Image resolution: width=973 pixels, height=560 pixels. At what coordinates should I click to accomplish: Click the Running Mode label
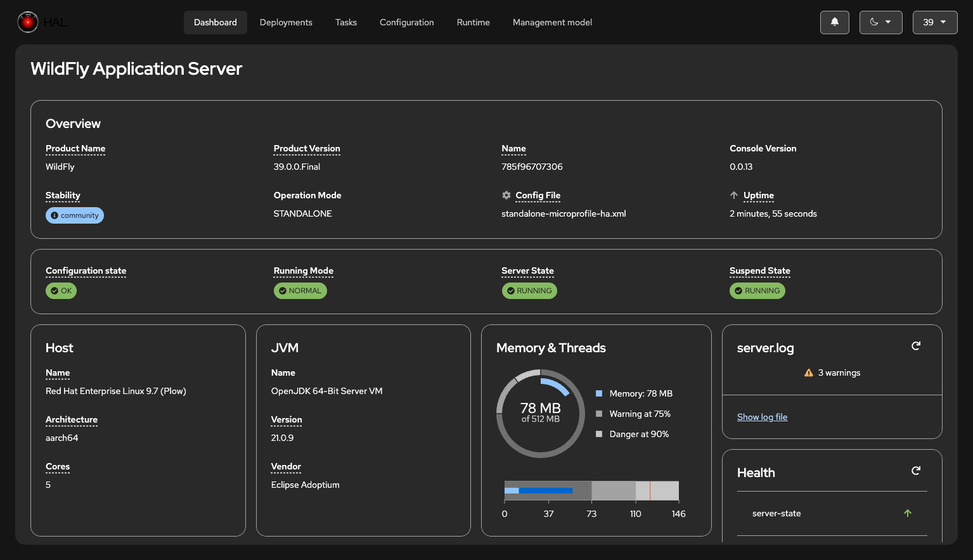pos(304,270)
